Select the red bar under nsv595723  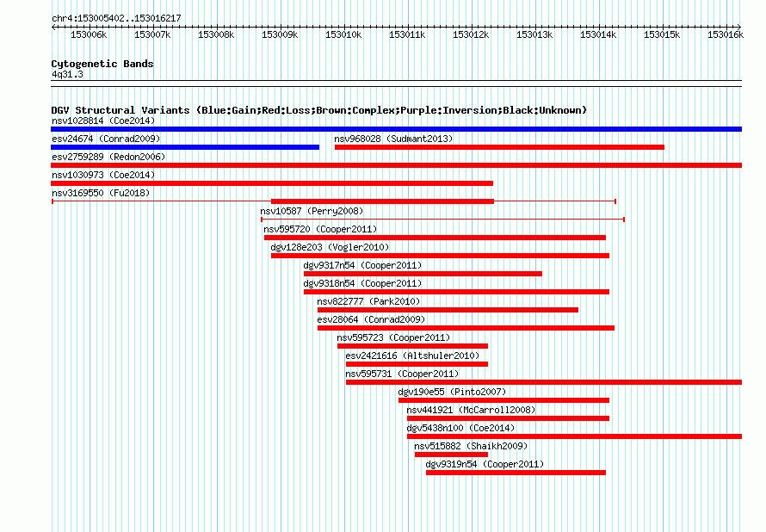pyautogui.click(x=412, y=346)
